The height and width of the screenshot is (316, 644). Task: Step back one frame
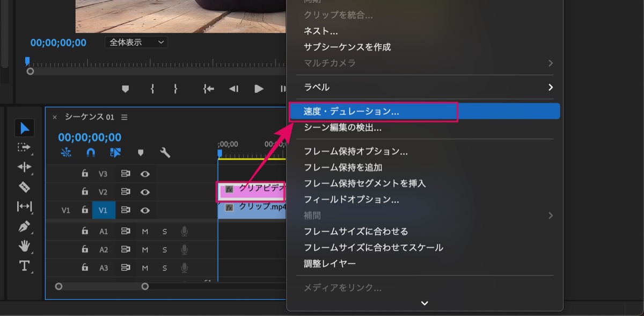coord(233,89)
